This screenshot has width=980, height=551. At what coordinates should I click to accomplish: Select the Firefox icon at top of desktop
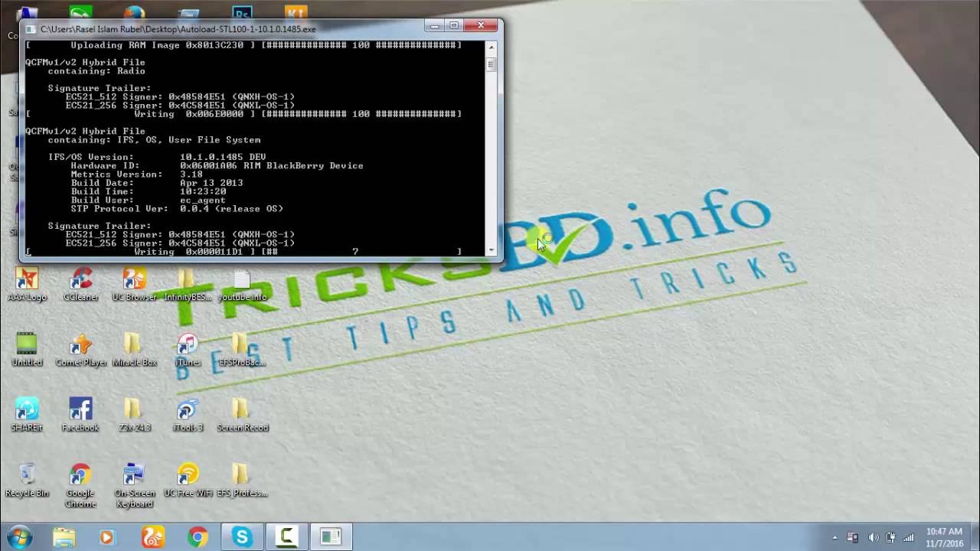pos(134,12)
